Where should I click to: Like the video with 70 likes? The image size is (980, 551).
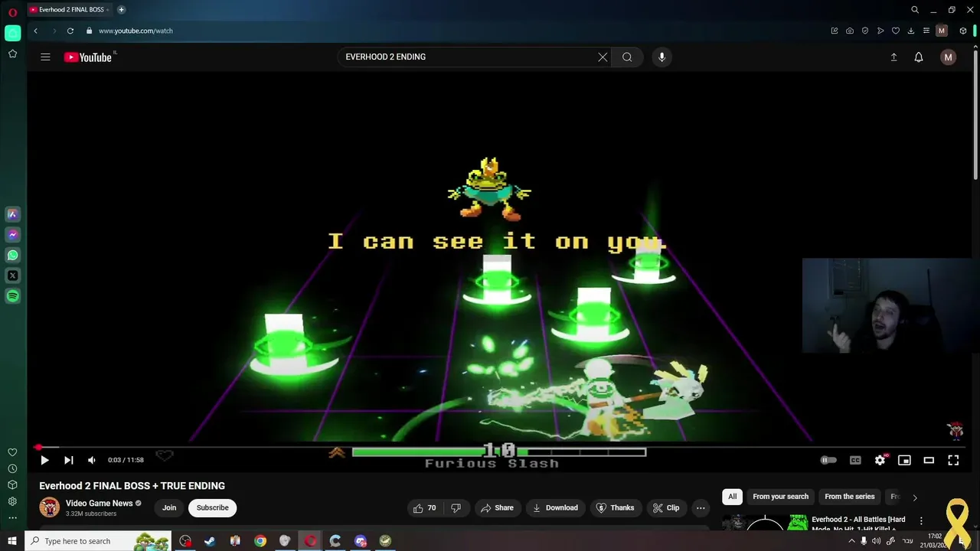(x=425, y=507)
